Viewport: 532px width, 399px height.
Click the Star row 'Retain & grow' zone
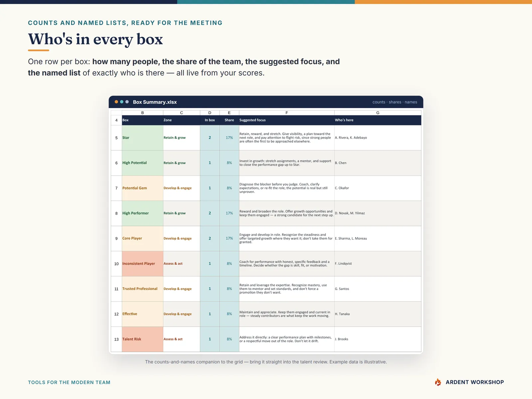click(182, 138)
